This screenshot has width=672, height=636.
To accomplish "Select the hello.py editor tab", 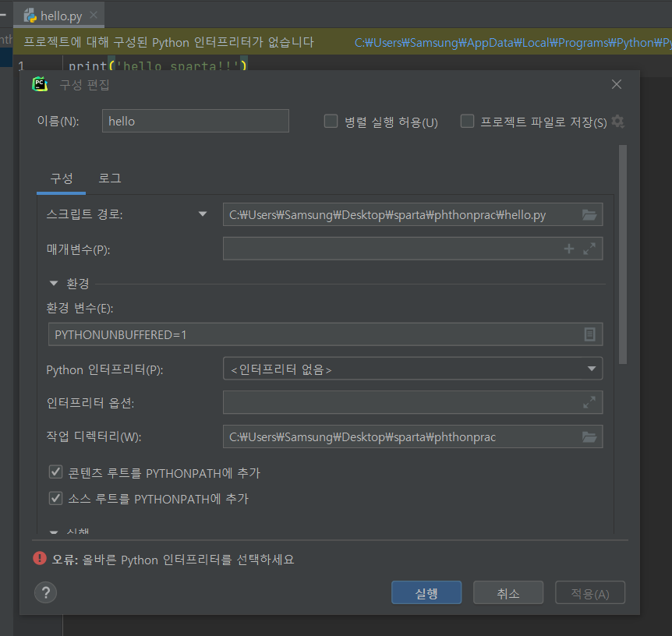I will tap(58, 16).
